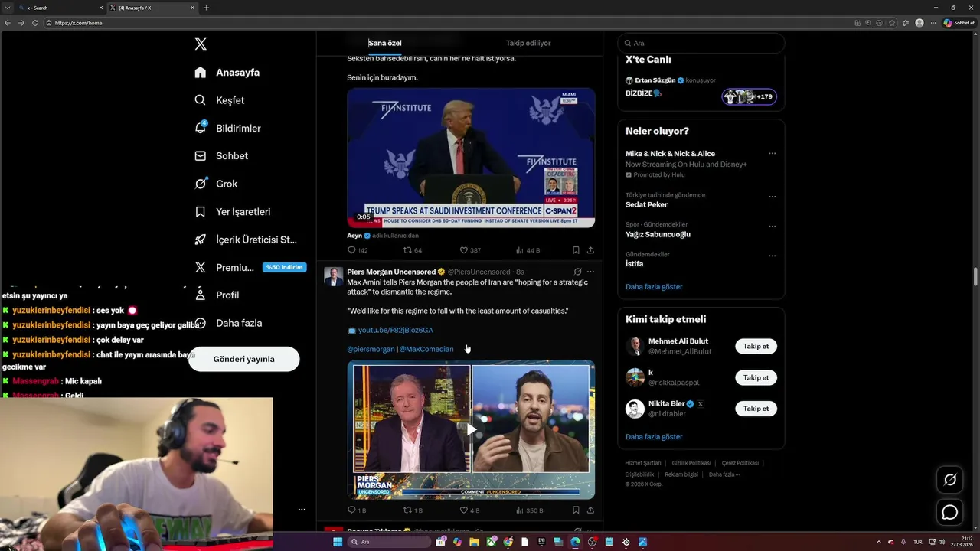Open the Yağız Sabuncuoğlu trend
980x551 pixels.
click(x=658, y=234)
